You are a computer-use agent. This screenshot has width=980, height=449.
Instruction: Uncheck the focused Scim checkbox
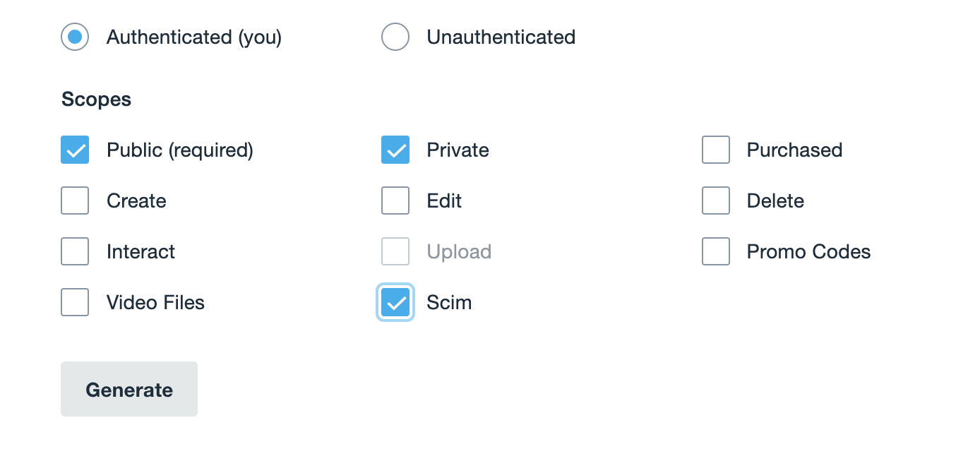tap(395, 302)
